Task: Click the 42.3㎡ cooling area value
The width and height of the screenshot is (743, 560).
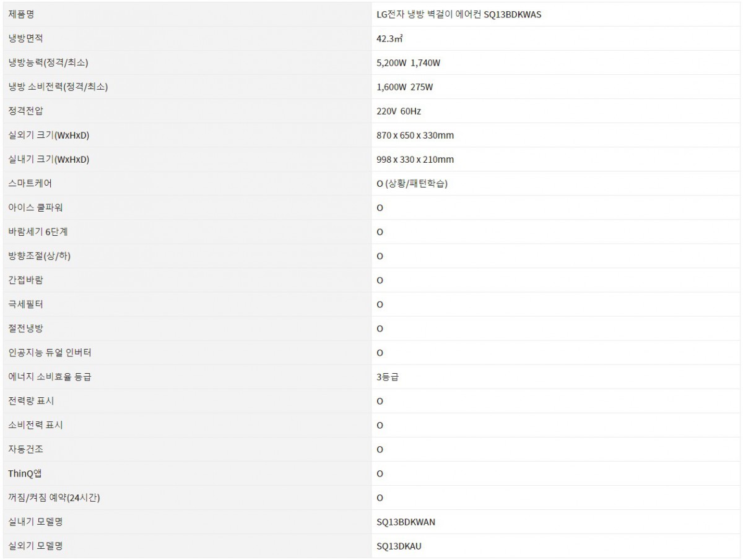Action: click(x=389, y=38)
